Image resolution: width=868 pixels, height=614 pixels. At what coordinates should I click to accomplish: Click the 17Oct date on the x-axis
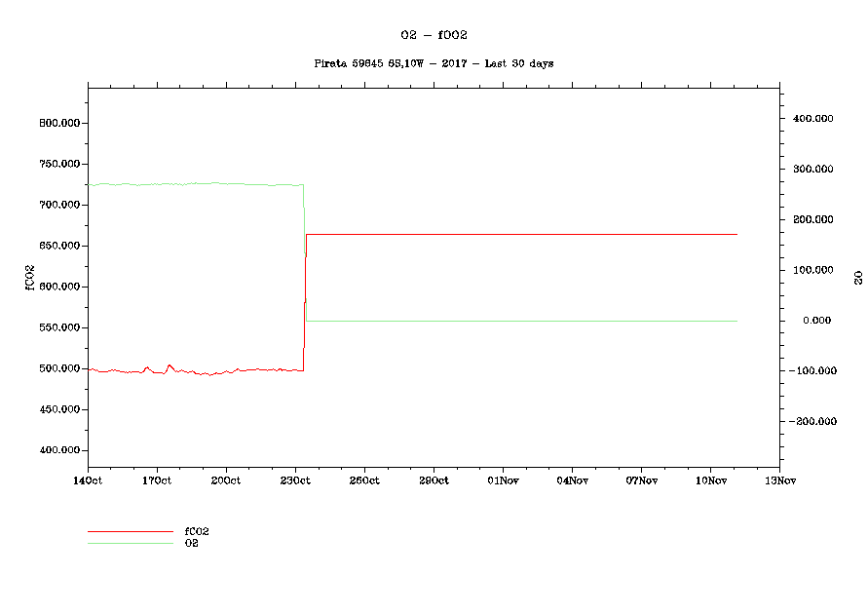pyautogui.click(x=157, y=480)
